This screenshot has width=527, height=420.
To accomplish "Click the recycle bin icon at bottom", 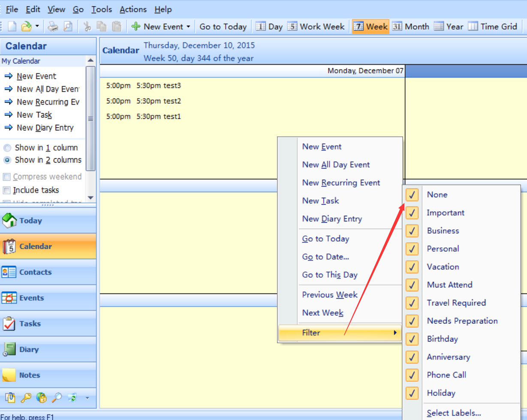I will coord(72,398).
